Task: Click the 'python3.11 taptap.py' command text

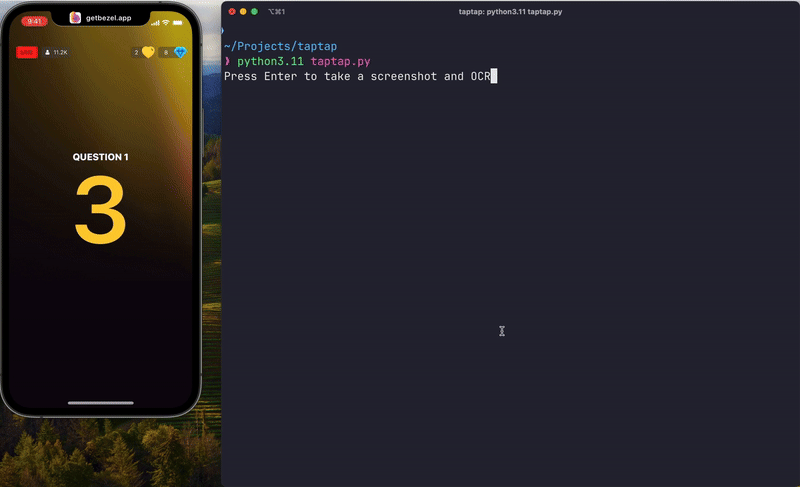Action: (x=303, y=61)
